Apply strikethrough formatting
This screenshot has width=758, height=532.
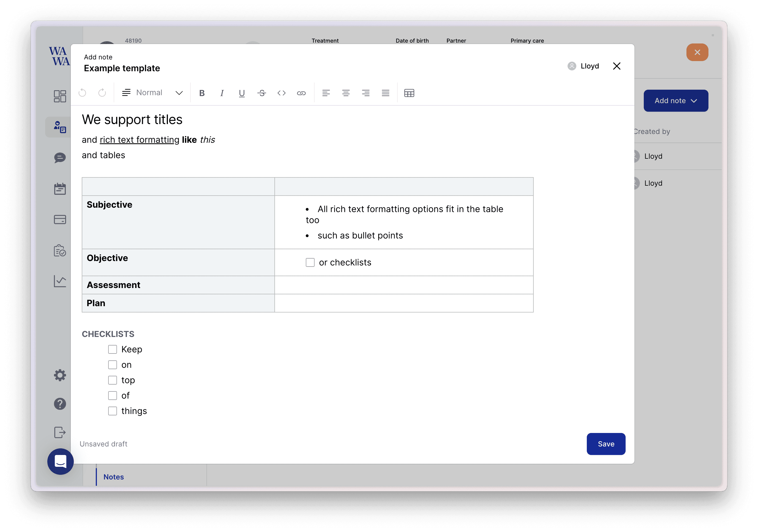(261, 93)
